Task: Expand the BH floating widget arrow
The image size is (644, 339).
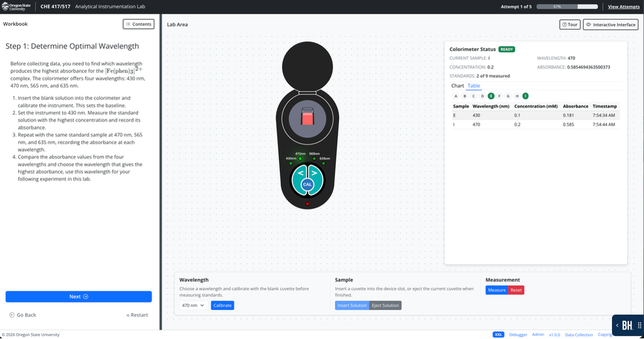Action: tap(617, 325)
